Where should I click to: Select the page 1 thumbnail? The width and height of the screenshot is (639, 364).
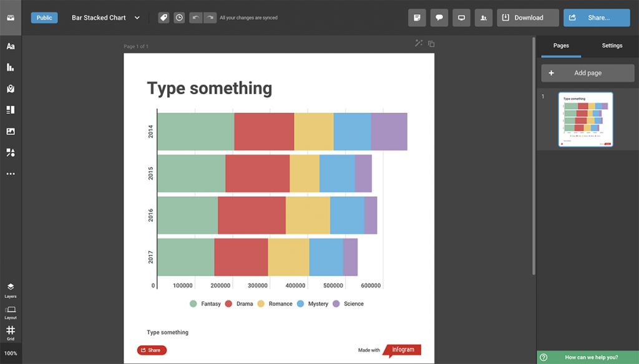585,119
